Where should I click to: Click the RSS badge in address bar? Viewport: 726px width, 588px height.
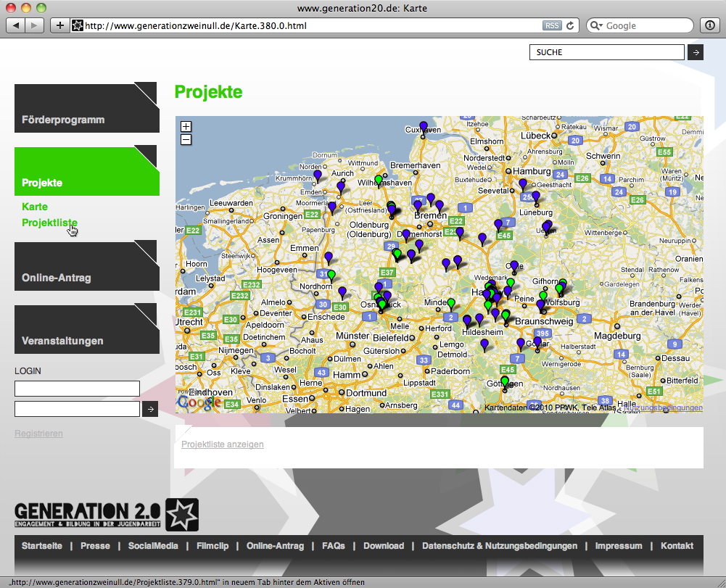pos(551,25)
